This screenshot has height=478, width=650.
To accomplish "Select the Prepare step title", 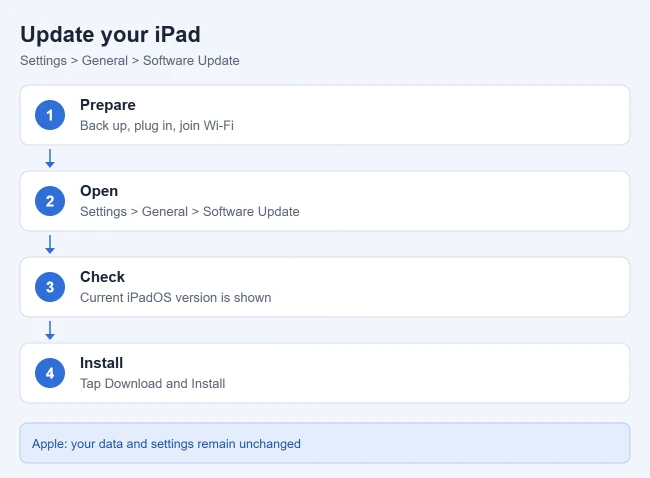I will point(108,105).
